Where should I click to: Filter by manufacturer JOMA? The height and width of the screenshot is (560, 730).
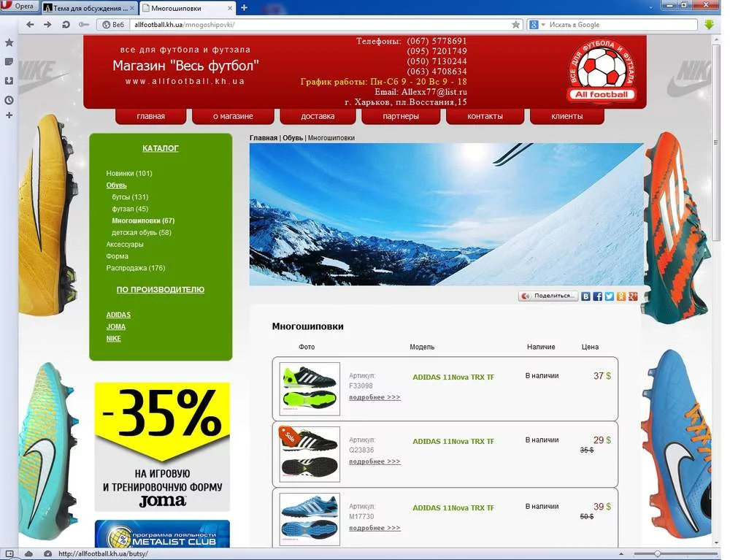click(116, 327)
